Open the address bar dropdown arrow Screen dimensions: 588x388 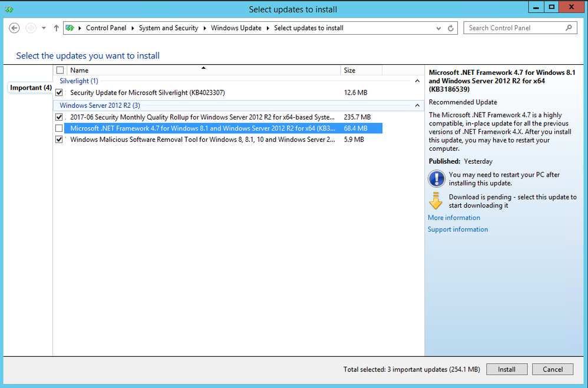point(438,28)
